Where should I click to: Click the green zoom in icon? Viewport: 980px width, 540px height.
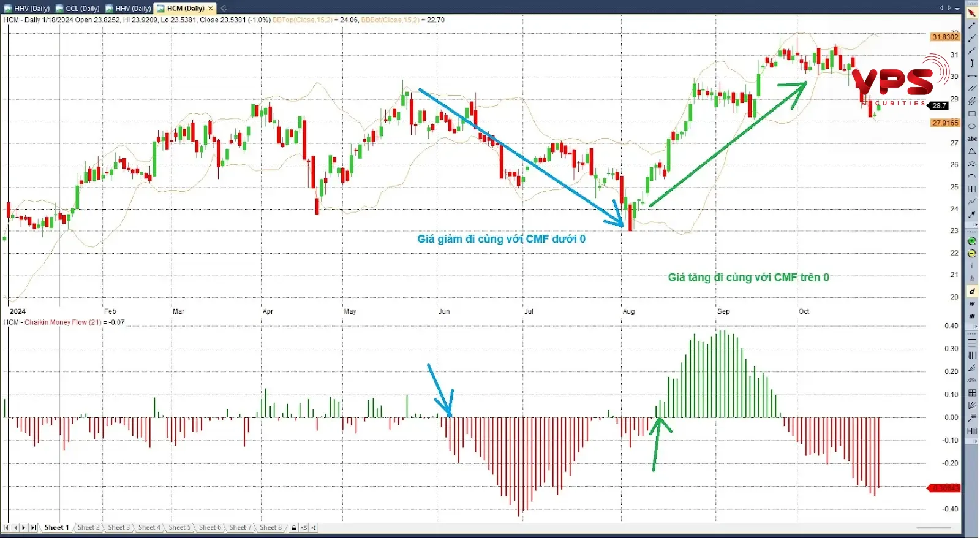pos(971,241)
